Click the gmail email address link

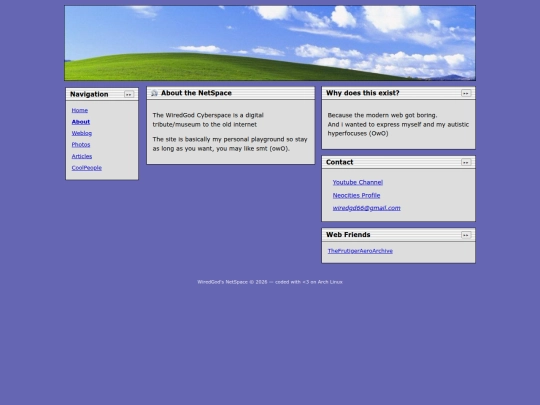366,208
